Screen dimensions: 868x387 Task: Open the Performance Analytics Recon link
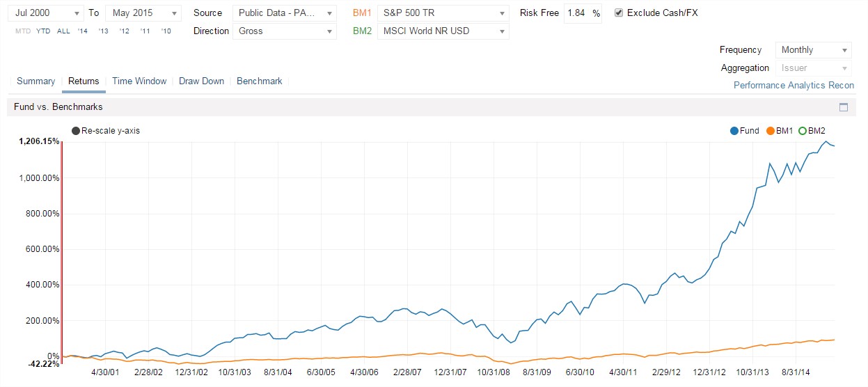[x=794, y=86]
